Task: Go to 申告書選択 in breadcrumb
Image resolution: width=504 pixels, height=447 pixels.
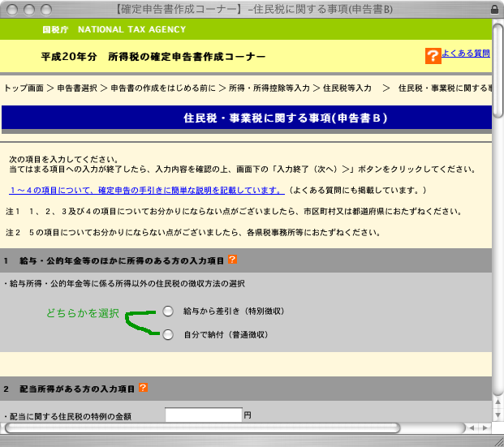Action: coord(77,87)
